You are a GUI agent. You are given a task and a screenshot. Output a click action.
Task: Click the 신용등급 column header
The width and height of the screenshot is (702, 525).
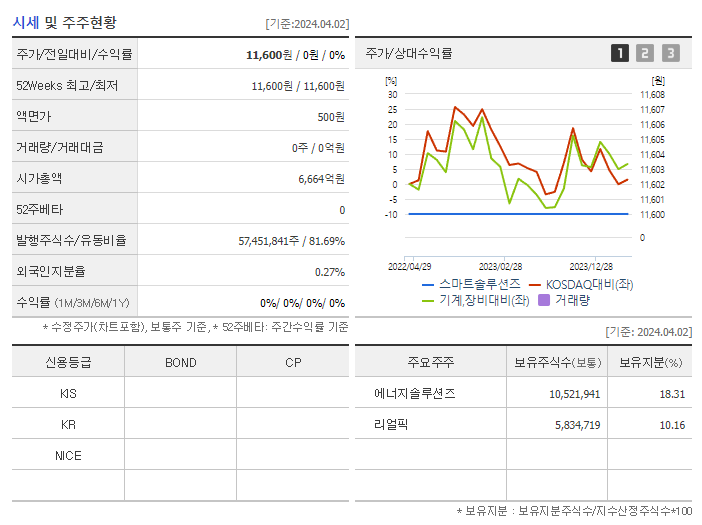[68, 362]
